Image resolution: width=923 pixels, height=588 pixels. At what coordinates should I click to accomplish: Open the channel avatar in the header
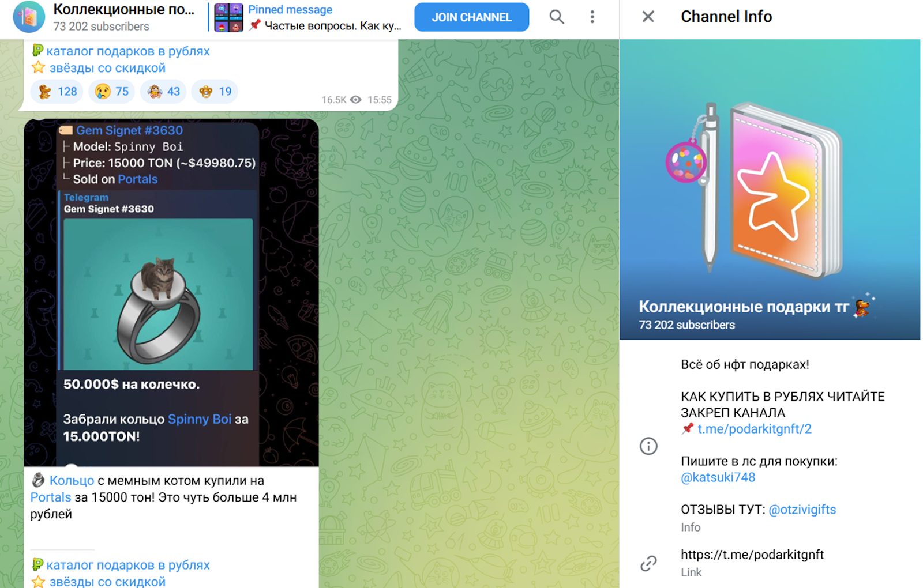29,17
